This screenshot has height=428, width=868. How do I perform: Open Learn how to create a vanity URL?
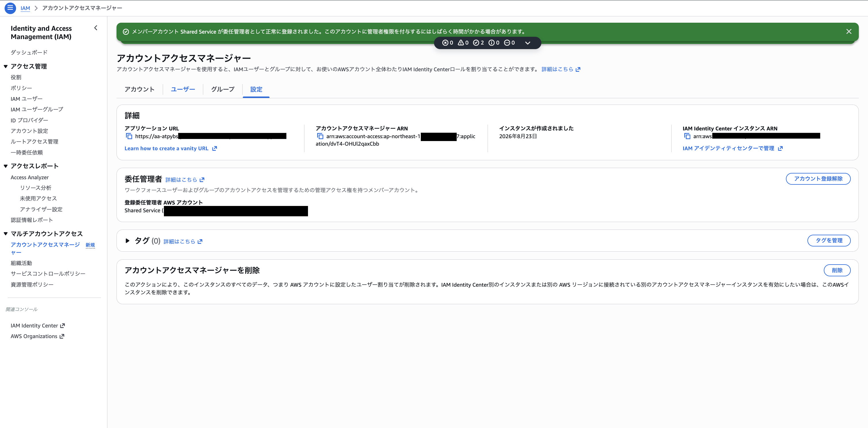click(x=170, y=149)
